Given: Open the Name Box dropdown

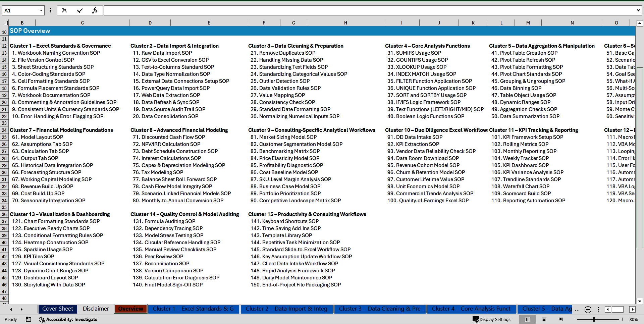Looking at the screenshot, I should tap(41, 10).
